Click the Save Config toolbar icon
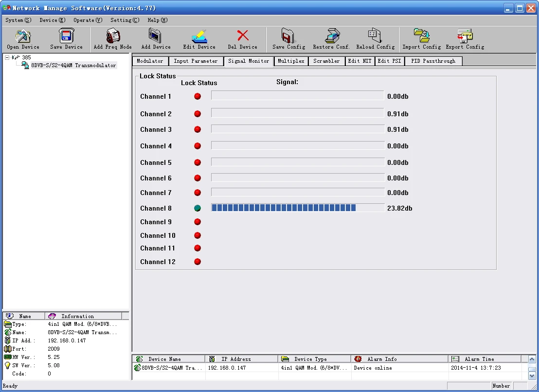This screenshot has height=392, width=539. [288, 37]
